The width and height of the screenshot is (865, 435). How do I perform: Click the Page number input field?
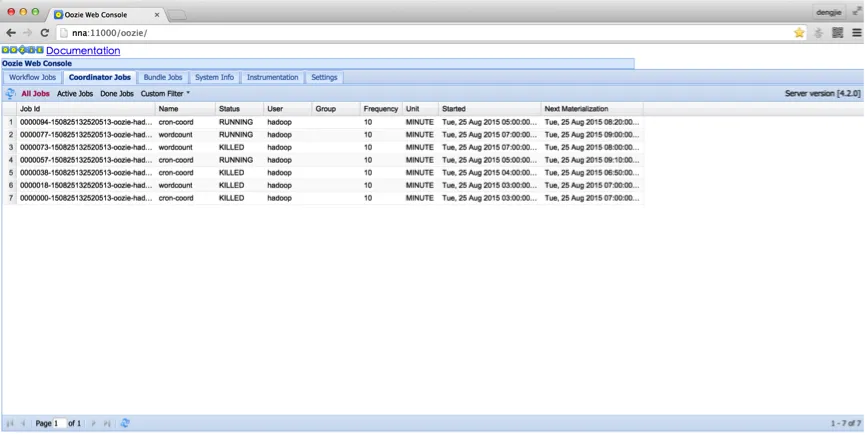tap(60, 423)
